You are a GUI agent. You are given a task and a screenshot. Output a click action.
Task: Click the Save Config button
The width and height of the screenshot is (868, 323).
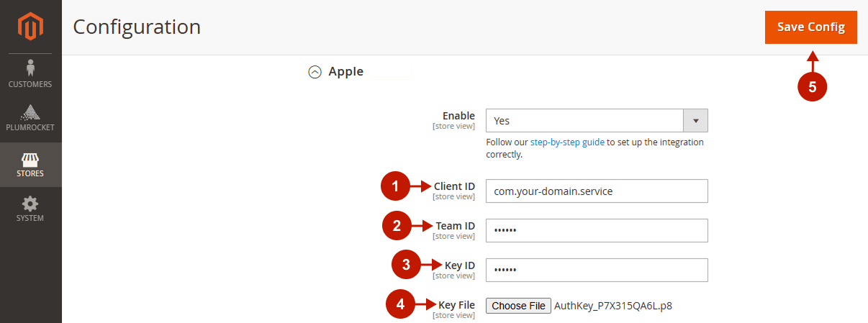[x=810, y=27]
